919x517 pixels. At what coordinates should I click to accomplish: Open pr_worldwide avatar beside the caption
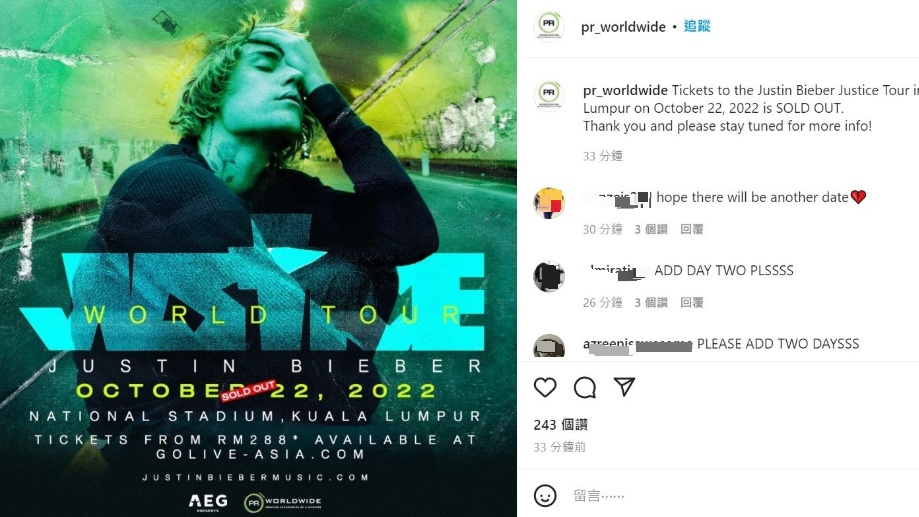tap(549, 94)
